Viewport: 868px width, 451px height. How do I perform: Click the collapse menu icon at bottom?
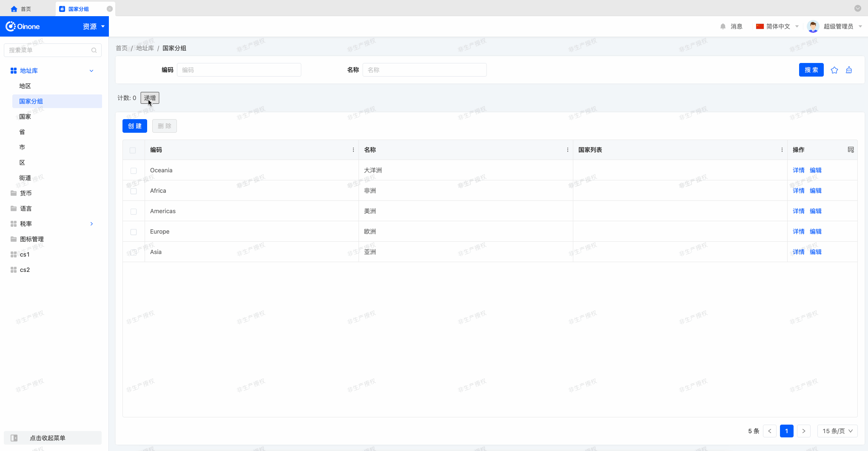[x=14, y=438]
